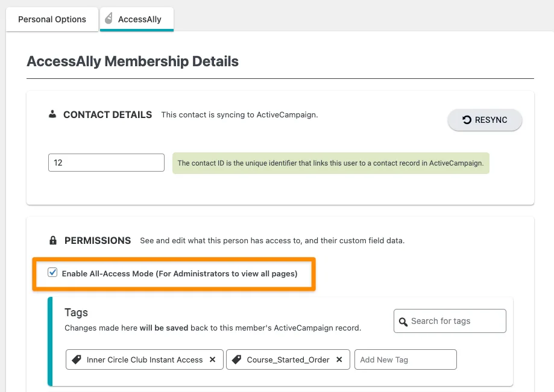Image resolution: width=554 pixels, height=392 pixels.
Task: Click the person icon beside CONTACT DETAILS
Action: (x=53, y=114)
